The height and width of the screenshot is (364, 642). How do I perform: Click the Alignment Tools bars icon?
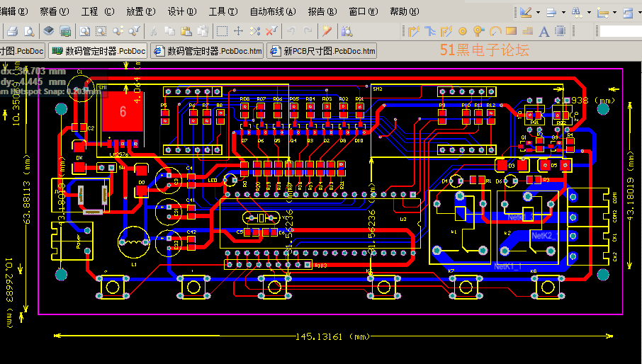point(551,12)
